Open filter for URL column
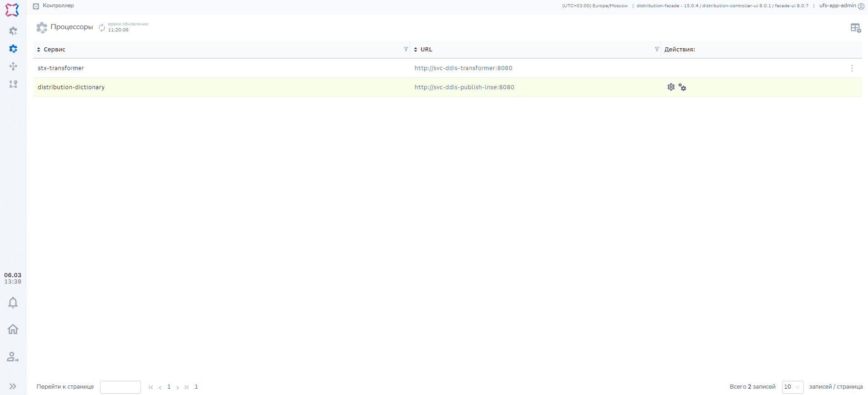This screenshot has height=395, width=868. pos(657,49)
